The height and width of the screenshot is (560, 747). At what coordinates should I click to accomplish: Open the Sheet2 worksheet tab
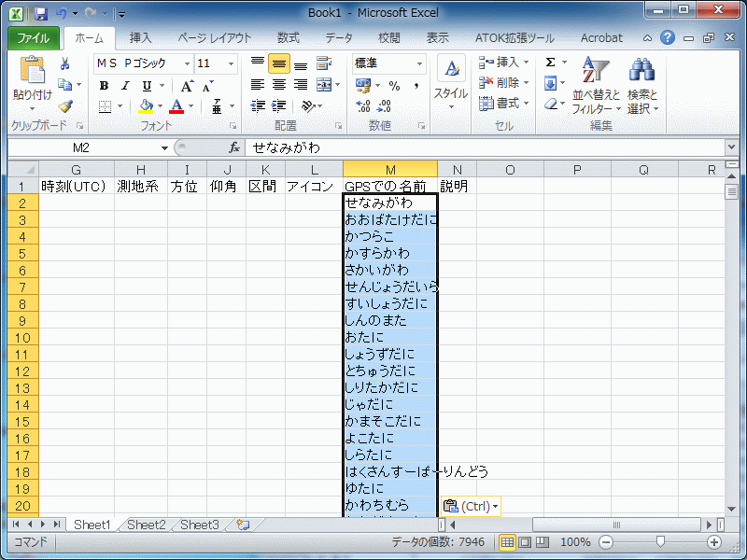click(x=146, y=525)
